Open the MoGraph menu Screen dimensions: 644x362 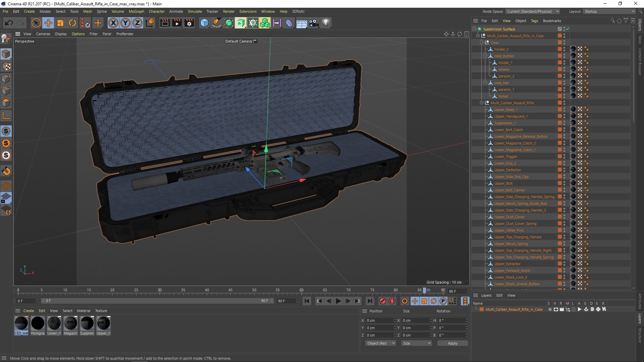(136, 11)
